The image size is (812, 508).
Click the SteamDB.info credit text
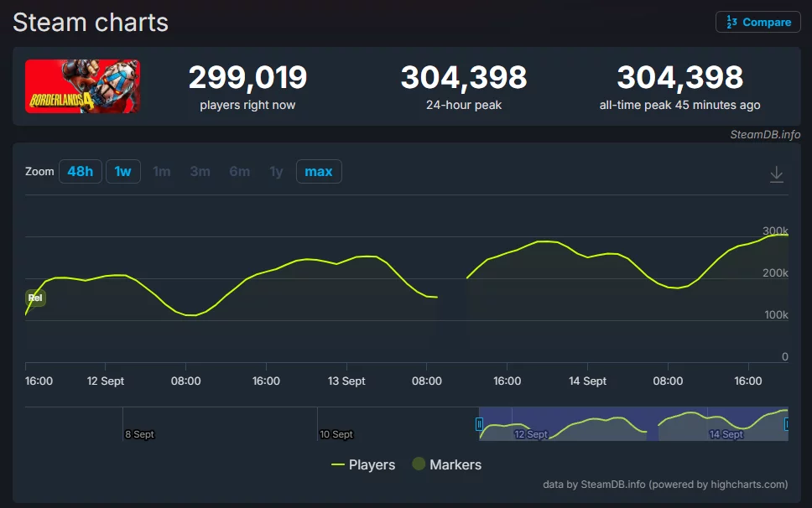click(x=765, y=134)
